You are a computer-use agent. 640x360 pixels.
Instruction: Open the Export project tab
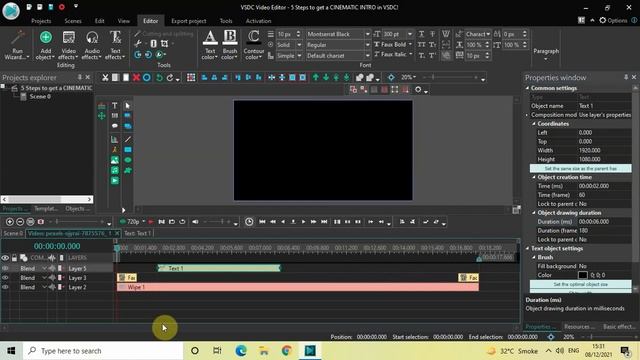(189, 21)
